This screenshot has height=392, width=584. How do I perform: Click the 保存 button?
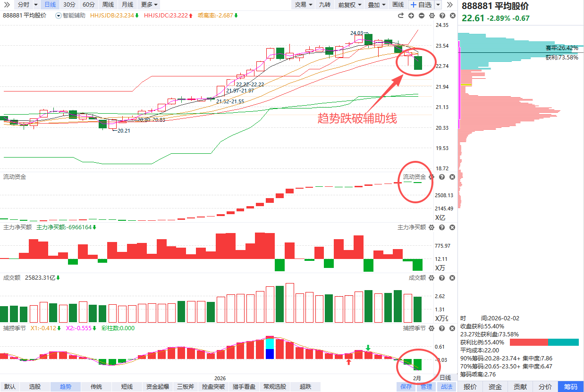[406, 387]
